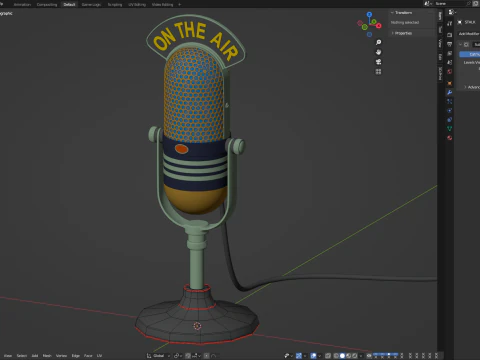The image size is (480, 360).
Task: Open the Object properties orange square tab
Action: click(x=450, y=83)
